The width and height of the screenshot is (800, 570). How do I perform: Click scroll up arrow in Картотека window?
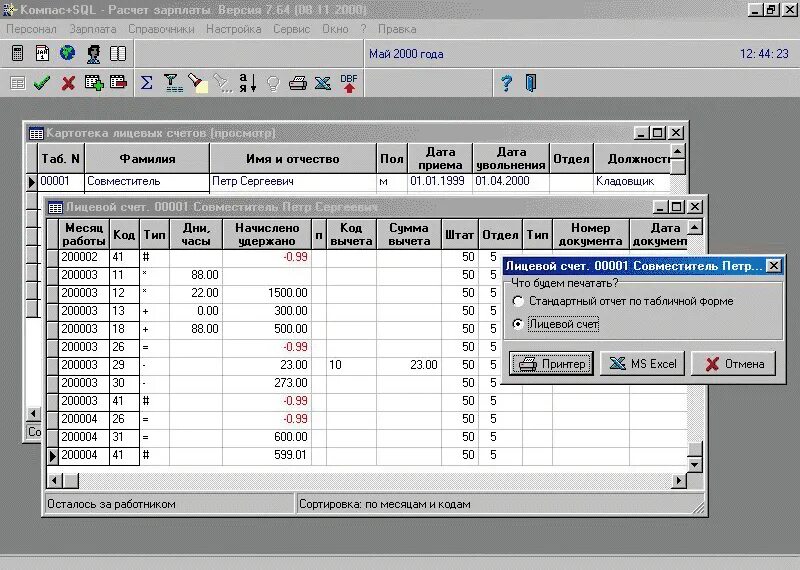pos(678,151)
